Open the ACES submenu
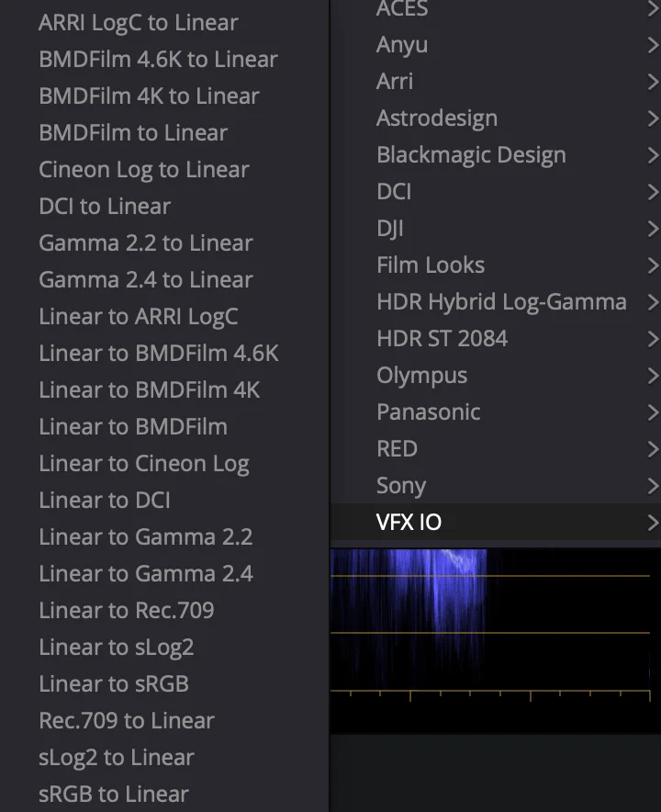The height and width of the screenshot is (812, 661). [496, 8]
